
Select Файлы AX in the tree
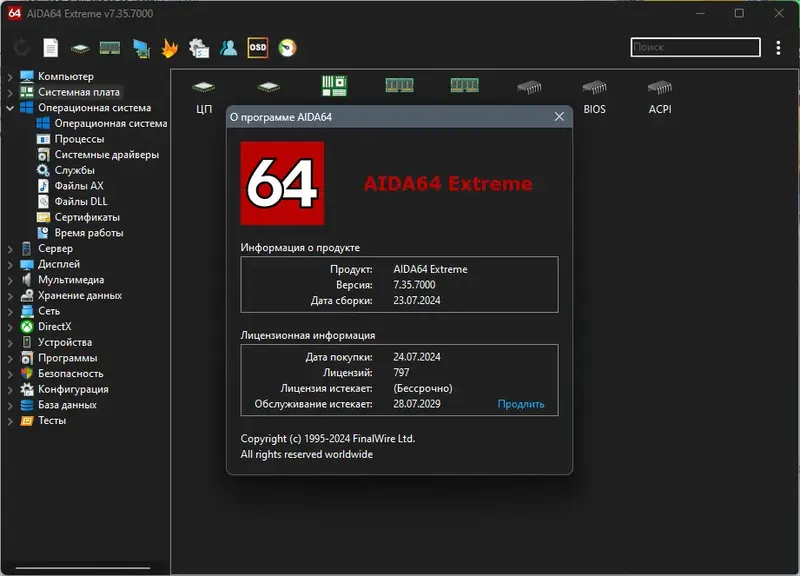tap(79, 186)
